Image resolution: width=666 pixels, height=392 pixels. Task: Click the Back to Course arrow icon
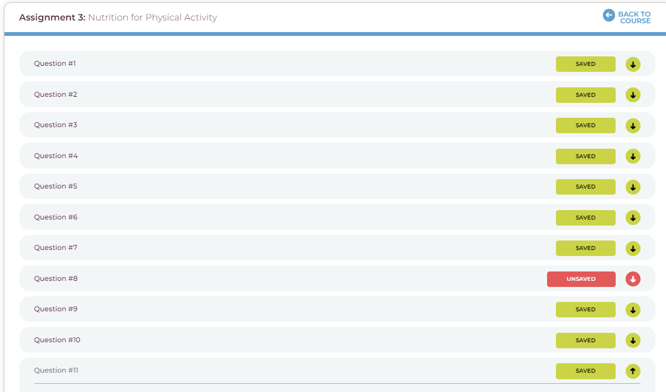[x=609, y=16]
